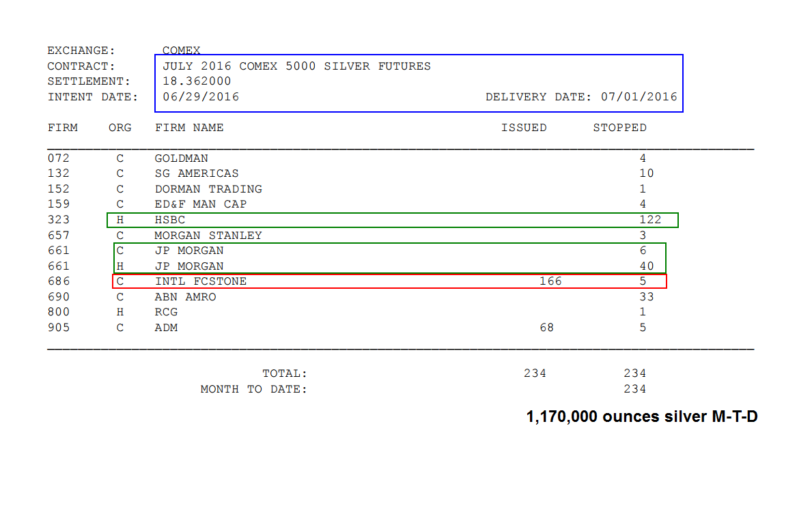Click the FIRM column header
This screenshot has width=812, height=510.
coord(63,128)
